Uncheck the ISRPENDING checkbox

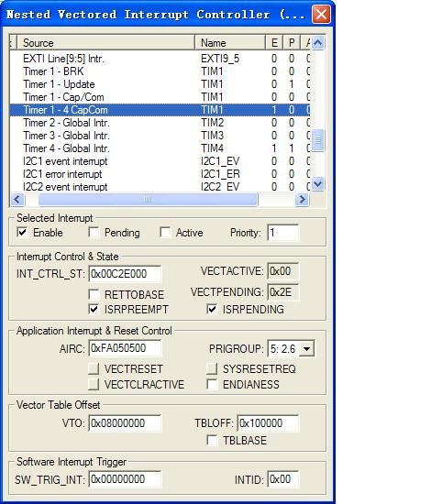tap(212, 309)
